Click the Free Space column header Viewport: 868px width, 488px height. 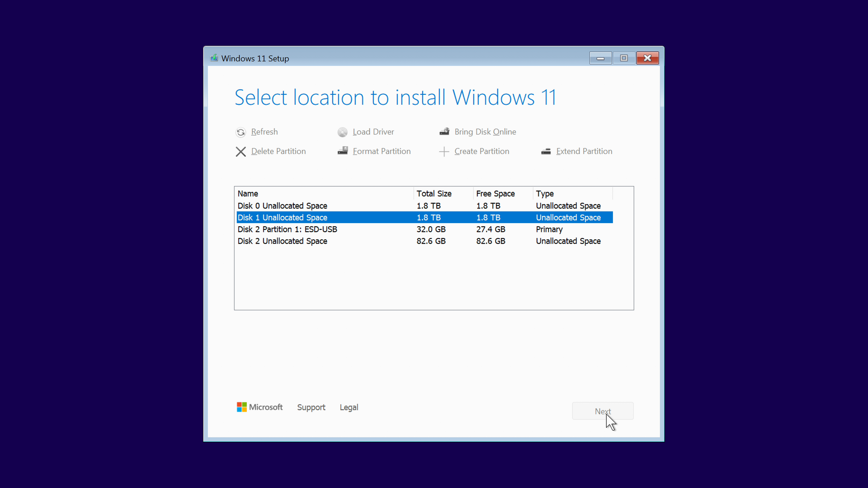point(503,194)
